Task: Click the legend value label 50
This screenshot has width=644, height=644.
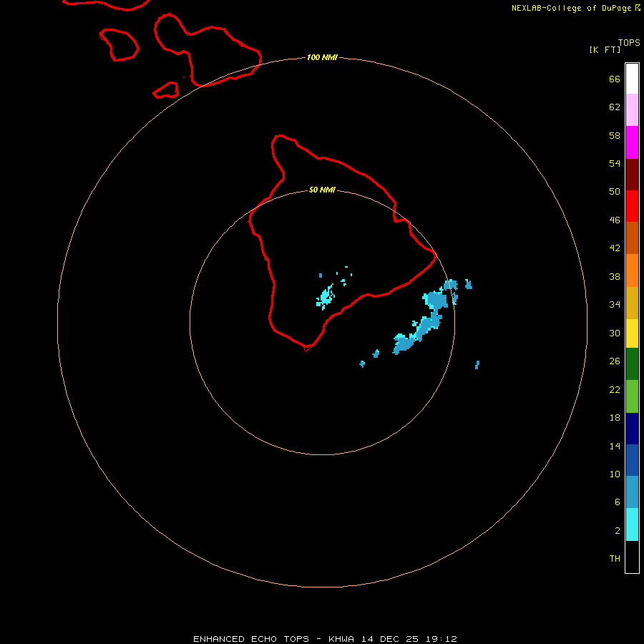Action: pyautogui.click(x=615, y=191)
